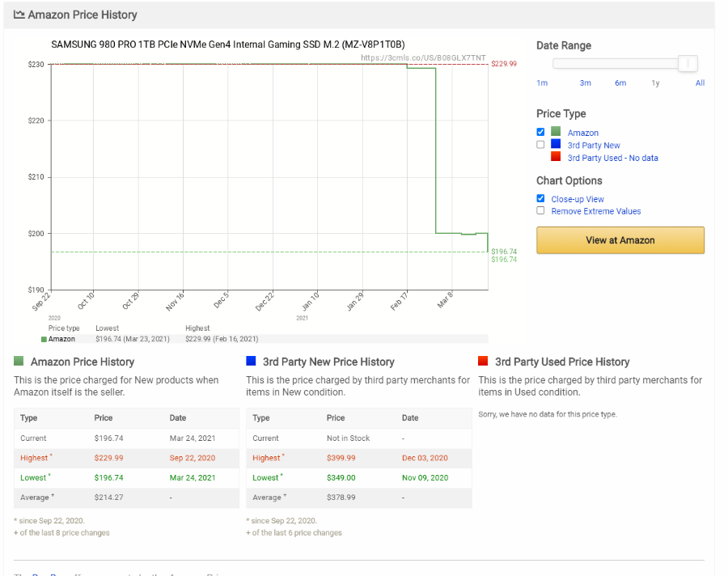The width and height of the screenshot is (728, 576).
Task: Click the Remove Extreme Values link label
Action: [596, 211]
